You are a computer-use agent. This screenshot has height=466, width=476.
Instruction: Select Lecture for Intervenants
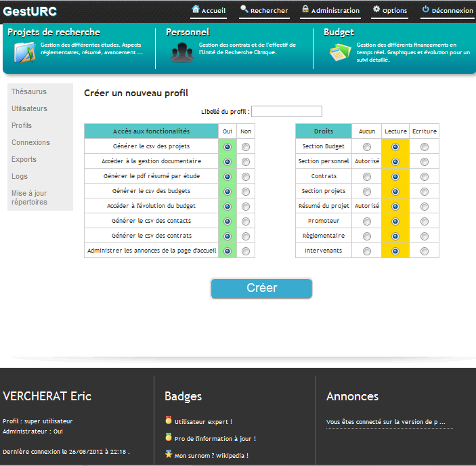click(x=395, y=251)
